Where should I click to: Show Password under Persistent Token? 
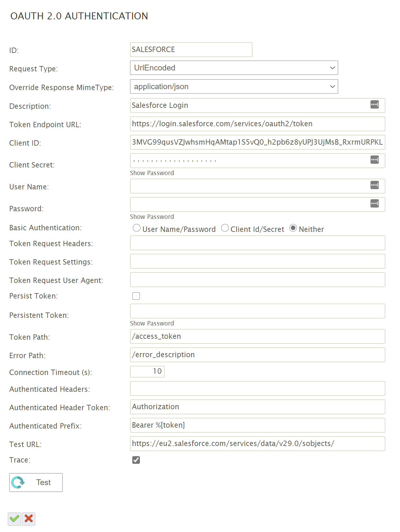point(152,324)
